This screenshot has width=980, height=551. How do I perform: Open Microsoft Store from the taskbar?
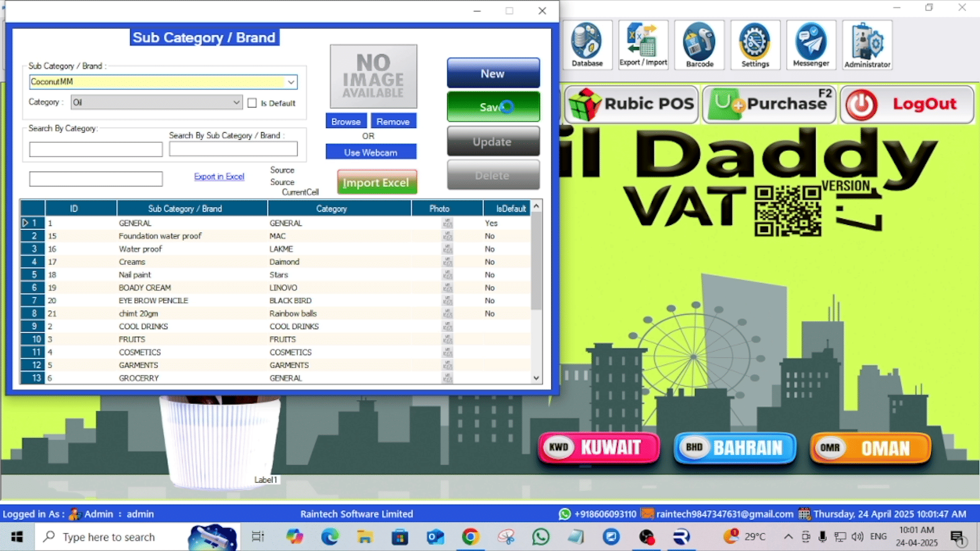(x=400, y=537)
